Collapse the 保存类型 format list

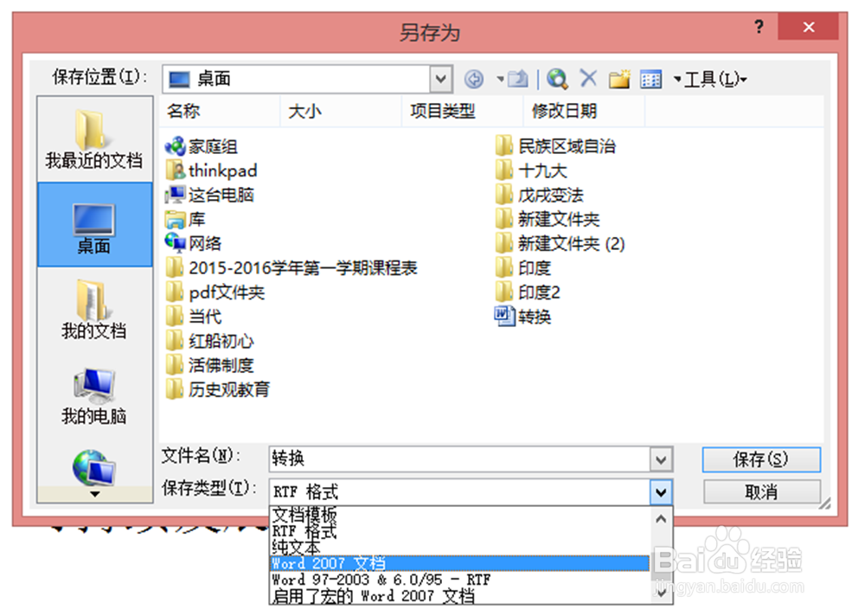click(662, 491)
